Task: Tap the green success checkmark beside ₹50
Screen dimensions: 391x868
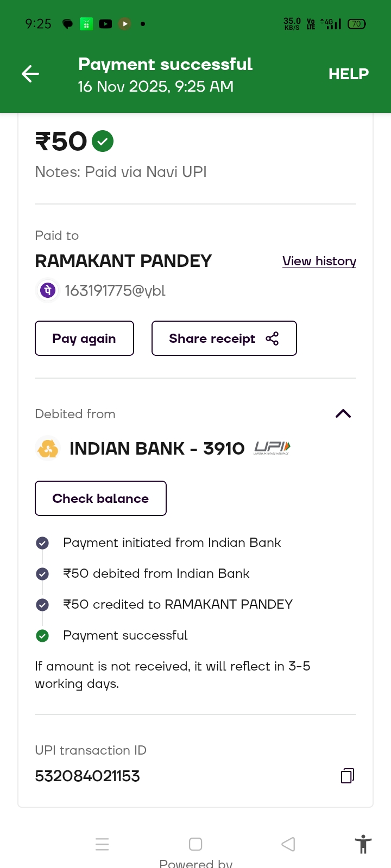Action: [103, 142]
